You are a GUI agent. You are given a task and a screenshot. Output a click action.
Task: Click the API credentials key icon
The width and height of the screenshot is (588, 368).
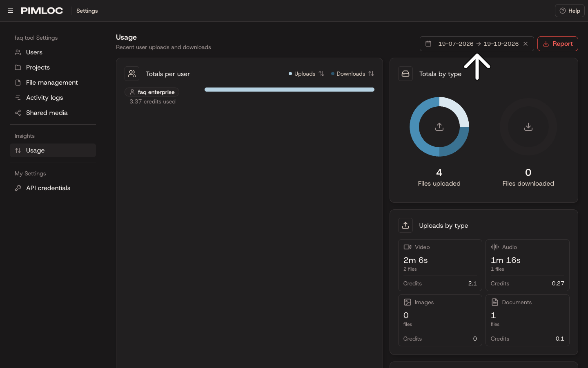[x=18, y=188]
